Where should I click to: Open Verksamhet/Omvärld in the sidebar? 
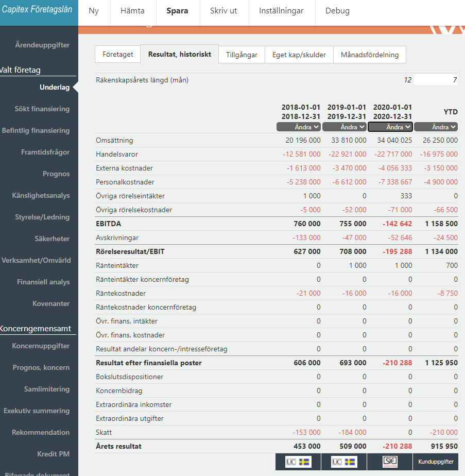click(36, 261)
